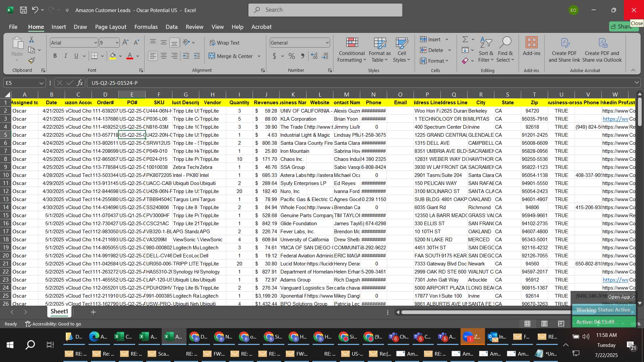This screenshot has height=362, width=644.
Task: Click Increase Decimal icon
Action: click(x=314, y=56)
